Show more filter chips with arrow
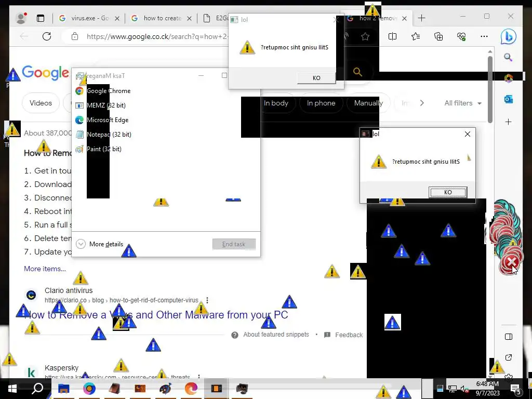532x399 pixels. point(422,103)
